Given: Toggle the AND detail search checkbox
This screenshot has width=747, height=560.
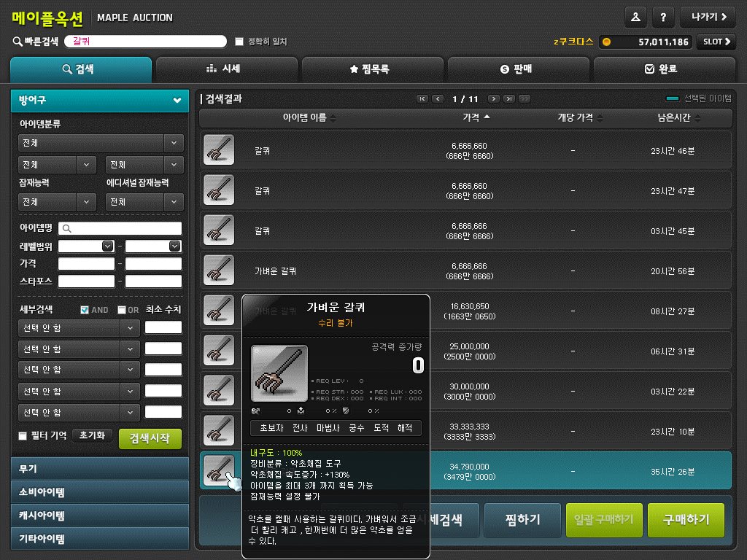Looking at the screenshot, I should click(x=85, y=310).
